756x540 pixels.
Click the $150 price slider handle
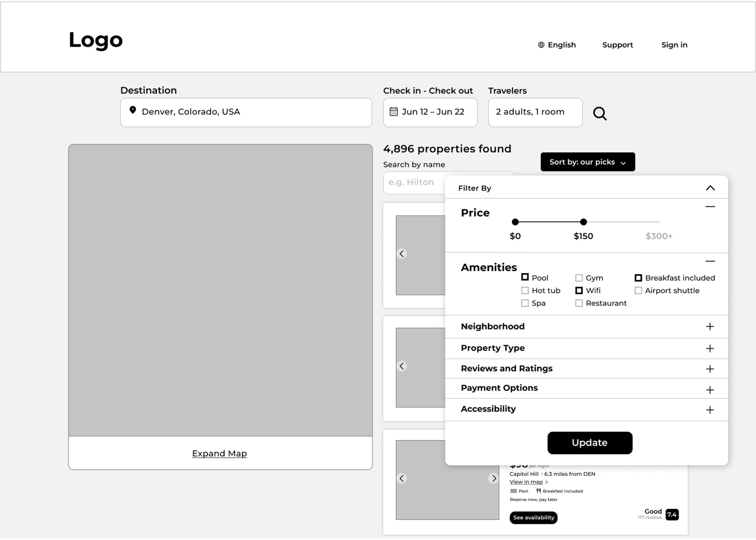point(583,222)
